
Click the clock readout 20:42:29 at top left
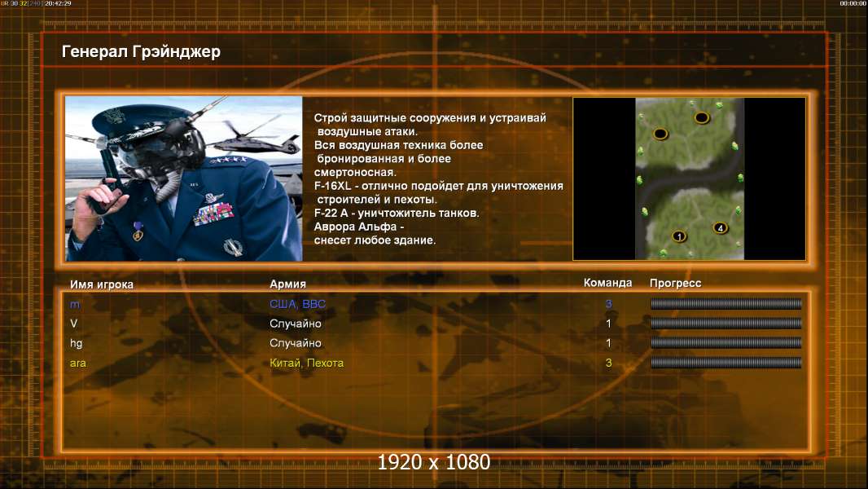click(x=58, y=3)
